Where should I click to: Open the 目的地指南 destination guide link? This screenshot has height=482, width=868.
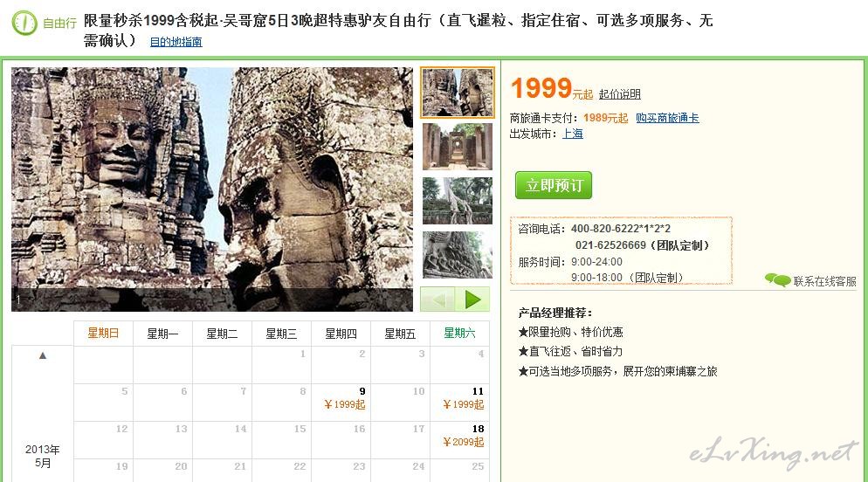(176, 42)
